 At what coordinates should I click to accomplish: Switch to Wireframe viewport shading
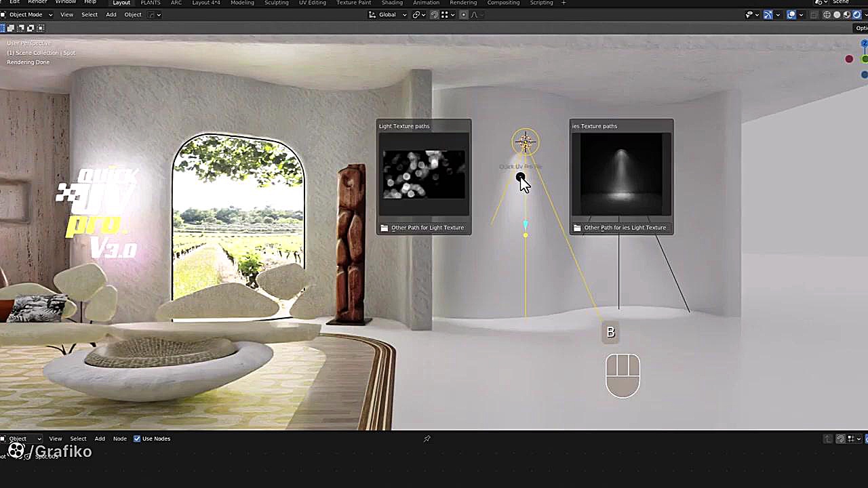pyautogui.click(x=828, y=14)
